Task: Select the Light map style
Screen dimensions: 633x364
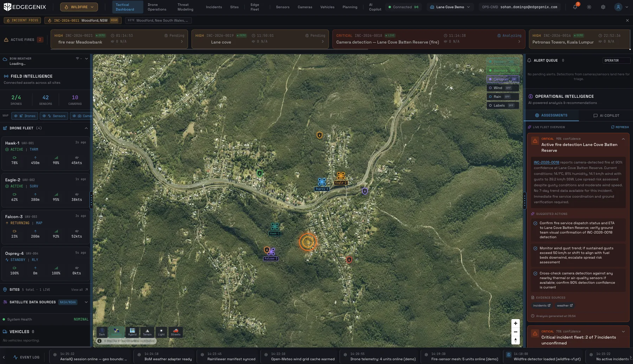Action: pyautogui.click(x=161, y=332)
